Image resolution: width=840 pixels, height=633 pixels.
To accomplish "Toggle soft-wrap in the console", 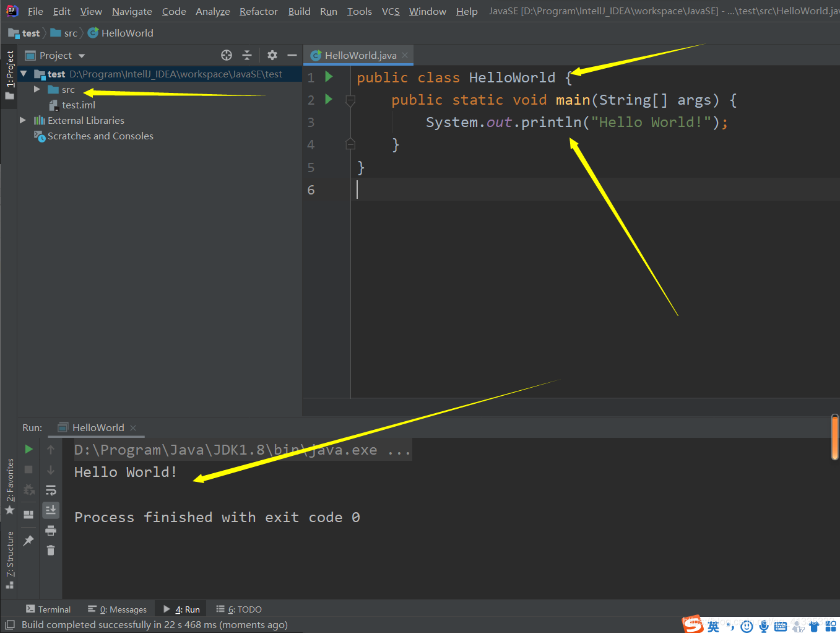I will pyautogui.click(x=51, y=490).
